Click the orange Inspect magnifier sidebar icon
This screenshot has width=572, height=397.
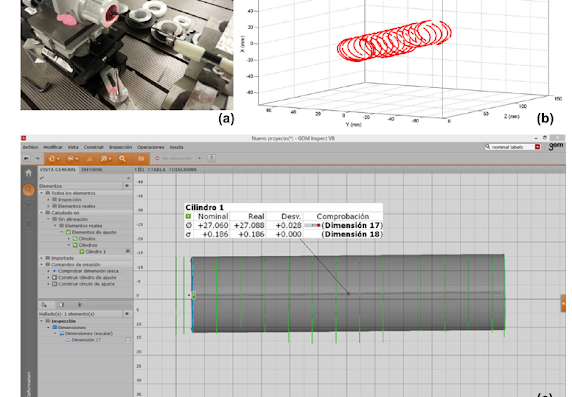pos(28,190)
